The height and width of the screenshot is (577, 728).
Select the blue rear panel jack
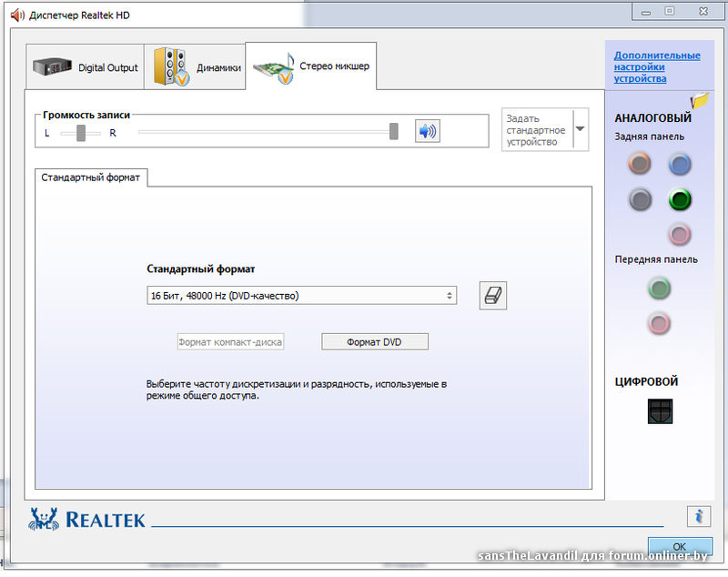680,165
